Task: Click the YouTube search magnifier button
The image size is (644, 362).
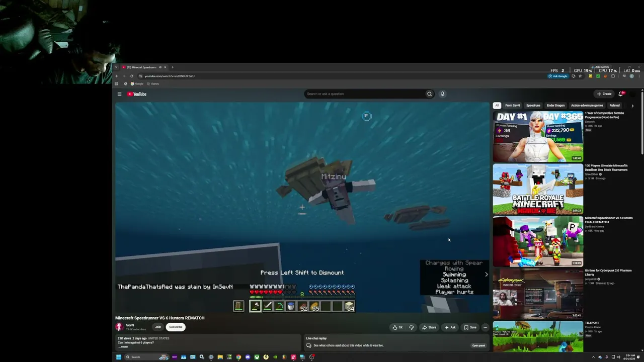Action: 429,94
